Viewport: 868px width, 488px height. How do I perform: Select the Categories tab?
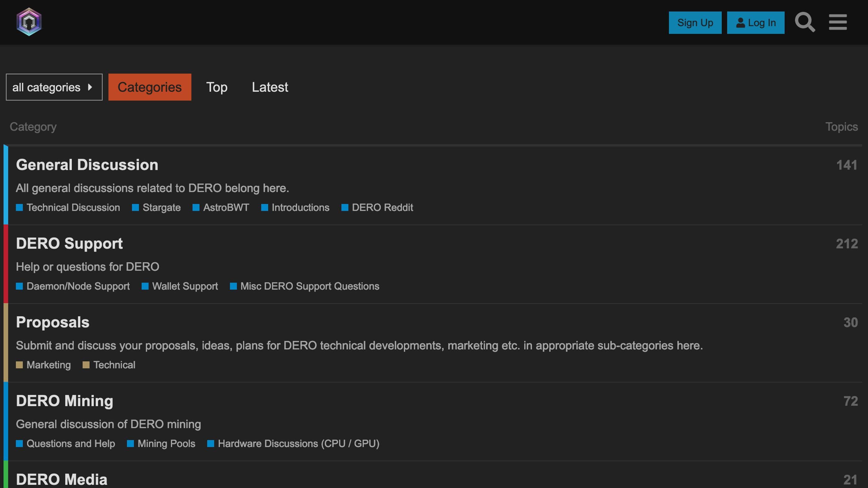[x=150, y=87]
